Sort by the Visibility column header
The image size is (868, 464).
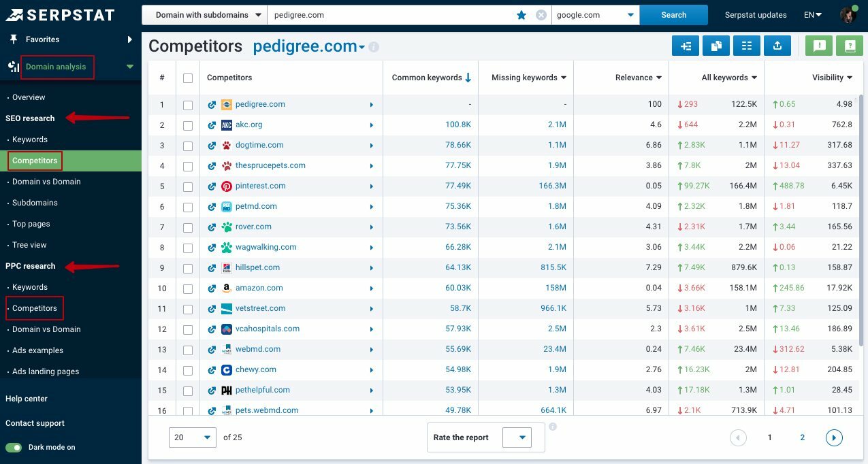[832, 78]
